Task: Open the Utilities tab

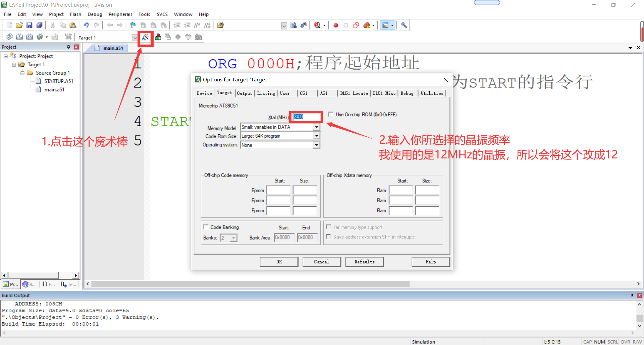Action: click(x=432, y=93)
